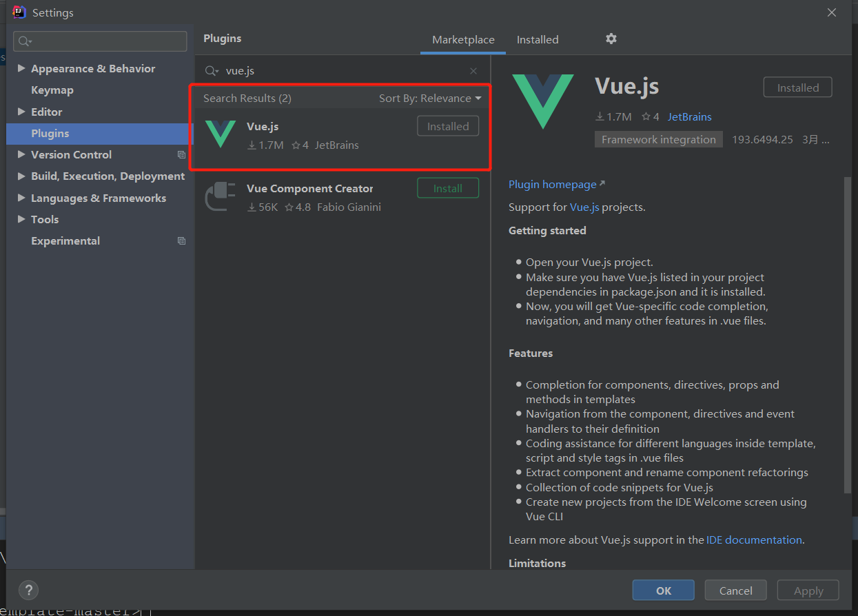The image size is (858, 616).
Task: Focus the settings search field
Action: click(x=100, y=41)
